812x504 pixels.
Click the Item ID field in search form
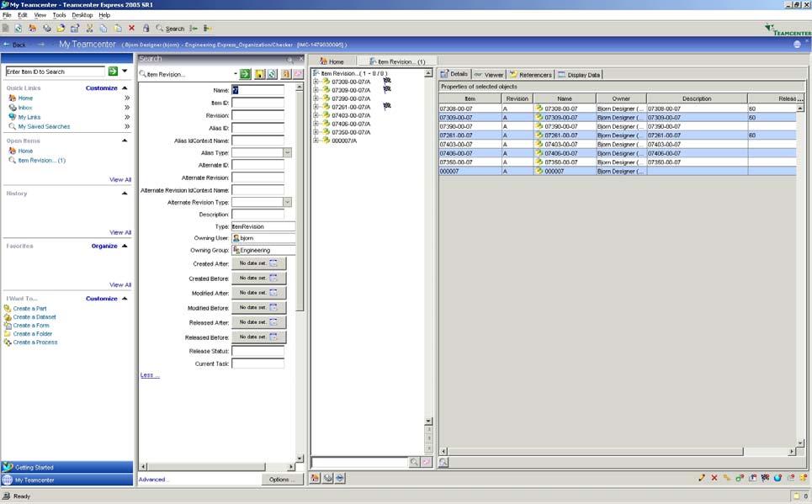tap(257, 103)
